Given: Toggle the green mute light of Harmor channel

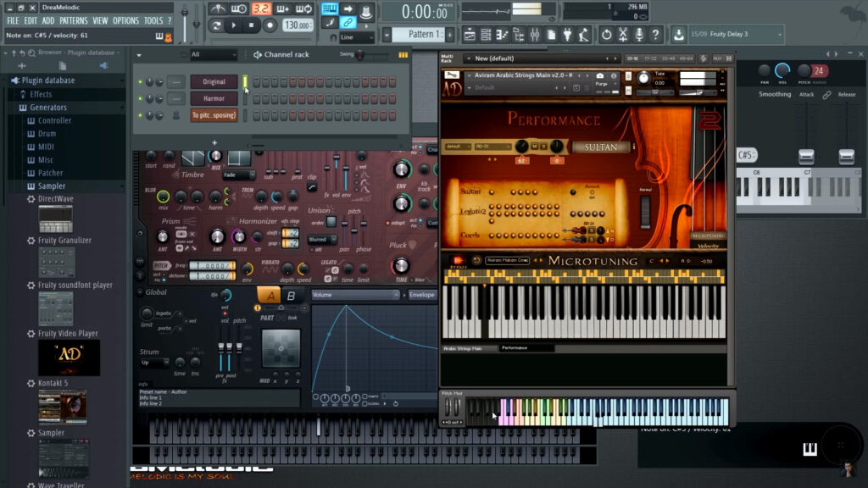Looking at the screenshot, I should [x=140, y=98].
